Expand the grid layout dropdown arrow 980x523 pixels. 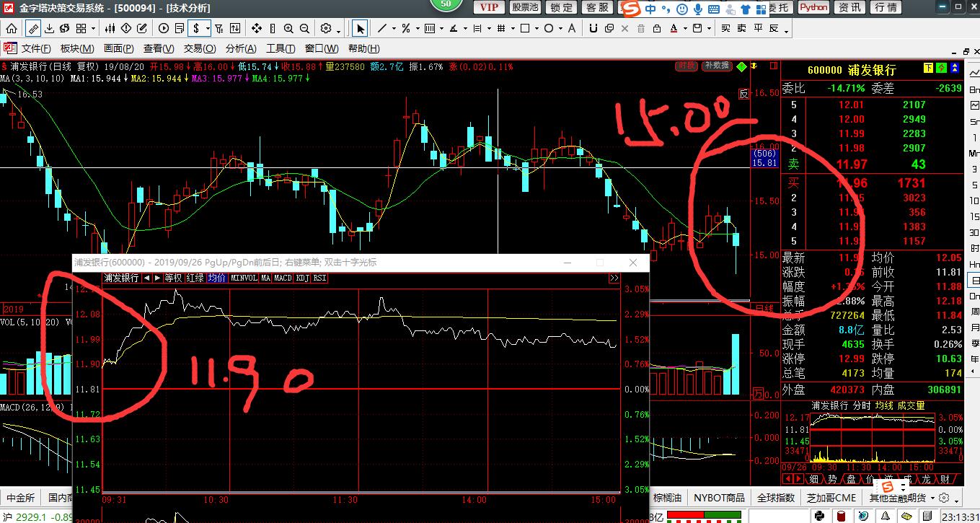pyautogui.click(x=93, y=28)
